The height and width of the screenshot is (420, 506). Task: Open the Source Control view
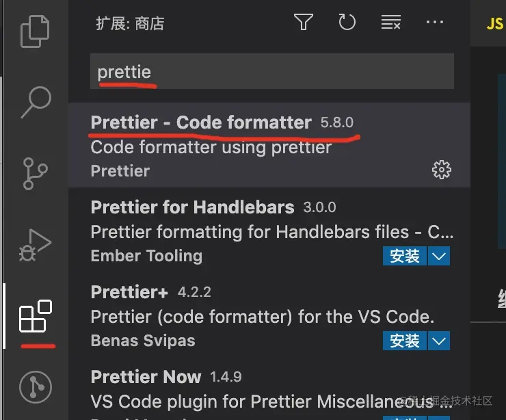(x=35, y=173)
